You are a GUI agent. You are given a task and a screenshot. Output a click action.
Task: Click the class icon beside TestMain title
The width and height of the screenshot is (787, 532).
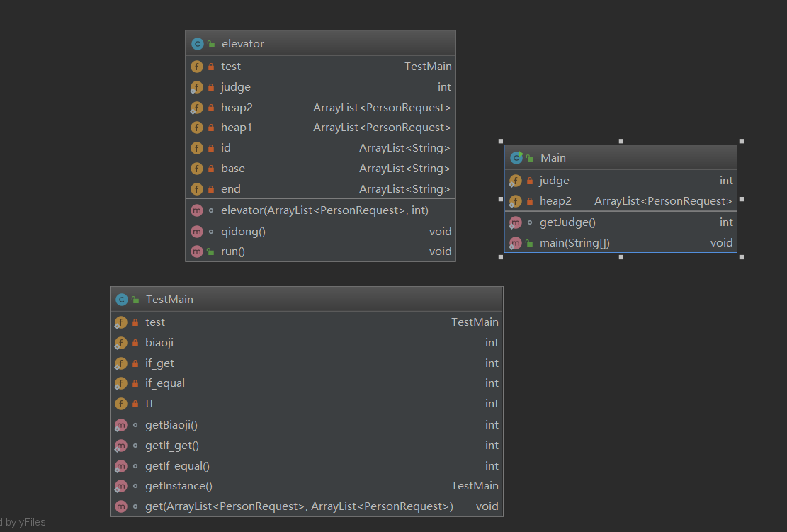pyautogui.click(x=121, y=300)
